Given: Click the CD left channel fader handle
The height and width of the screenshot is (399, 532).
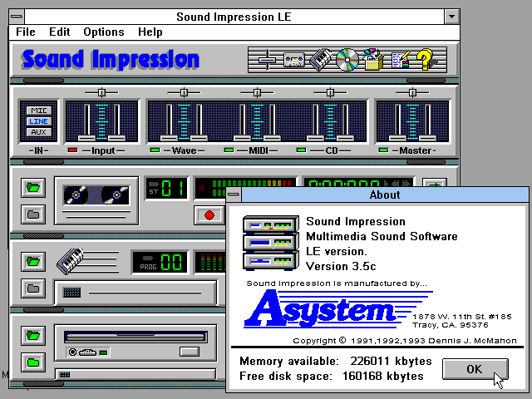Looking at the screenshot, I should 316,138.
